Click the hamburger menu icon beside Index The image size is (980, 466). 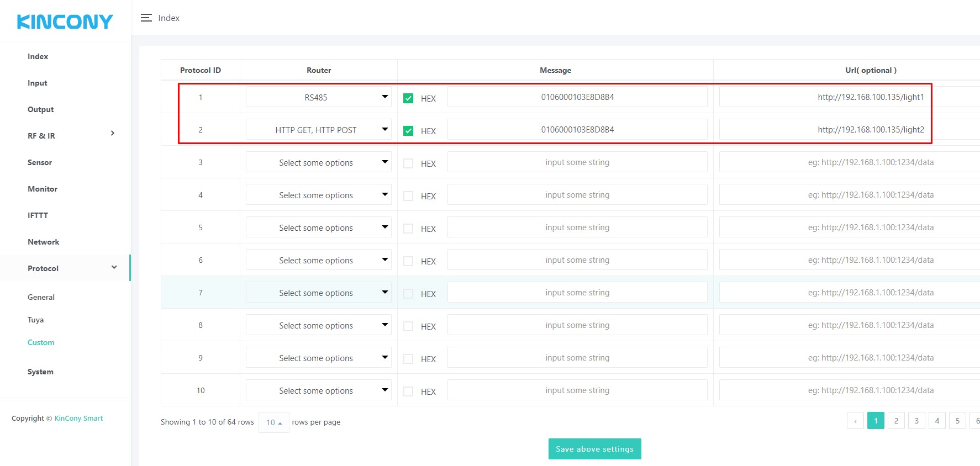point(146,18)
